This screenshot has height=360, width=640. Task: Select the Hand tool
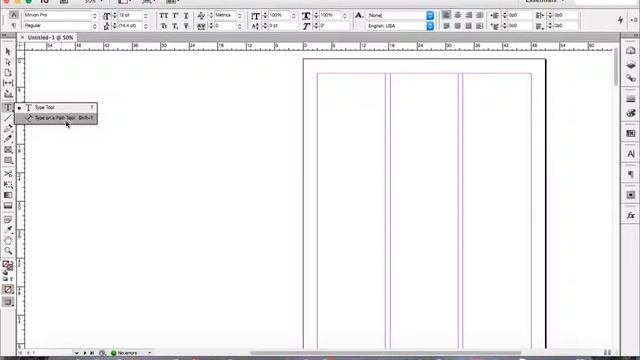click(x=8, y=240)
